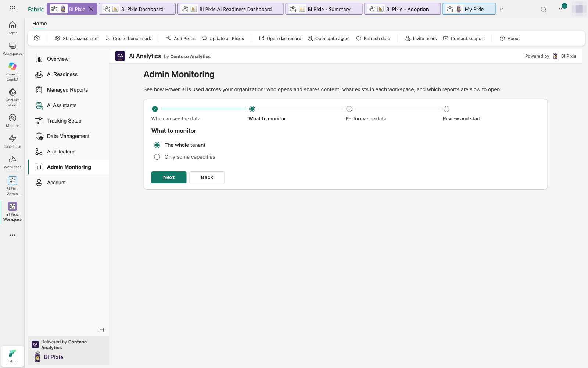This screenshot has width=588, height=368.
Task: Open BI Pixie Admin workspace icon
Action: click(12, 186)
